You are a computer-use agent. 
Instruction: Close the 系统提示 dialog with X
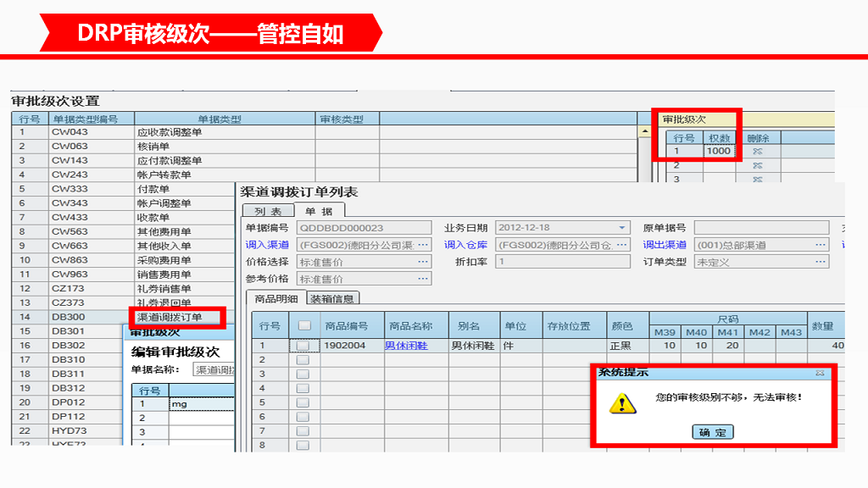[x=820, y=373]
